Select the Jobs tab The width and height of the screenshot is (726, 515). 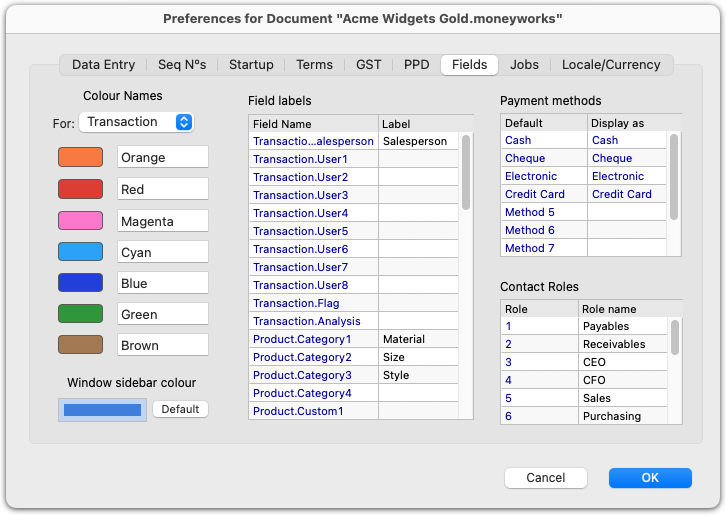pyautogui.click(x=524, y=64)
